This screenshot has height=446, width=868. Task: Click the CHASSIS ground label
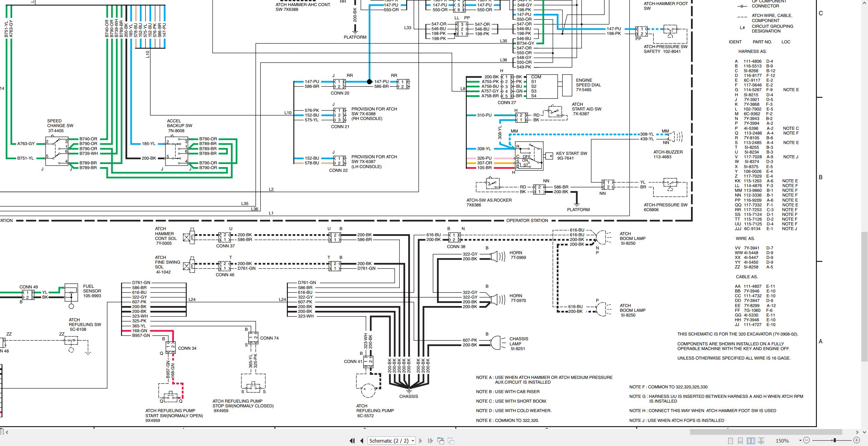coord(409,397)
